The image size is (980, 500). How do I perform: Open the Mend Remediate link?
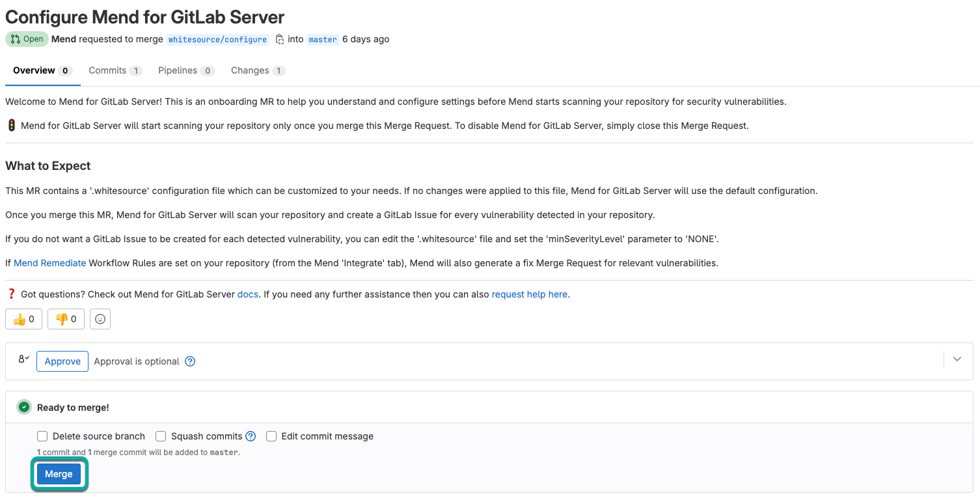click(49, 263)
